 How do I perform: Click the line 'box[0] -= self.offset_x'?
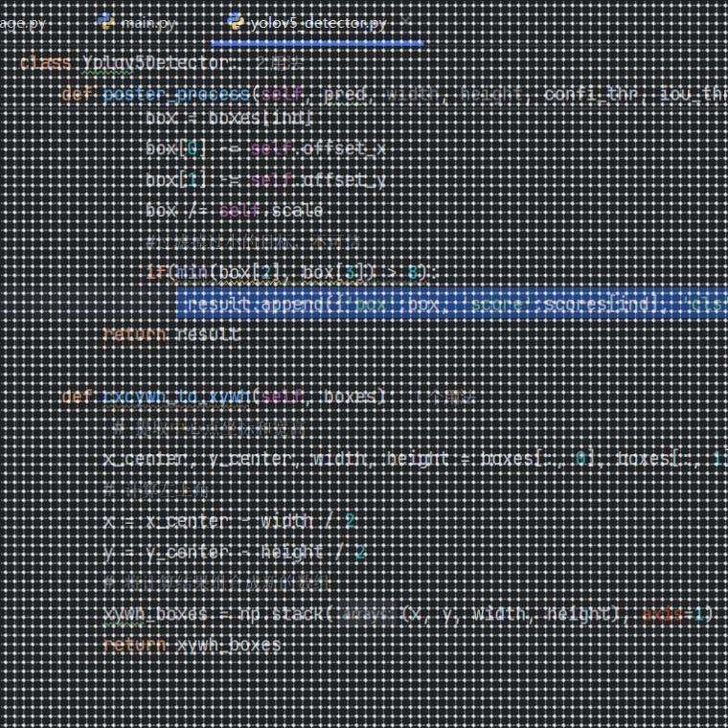265,148
